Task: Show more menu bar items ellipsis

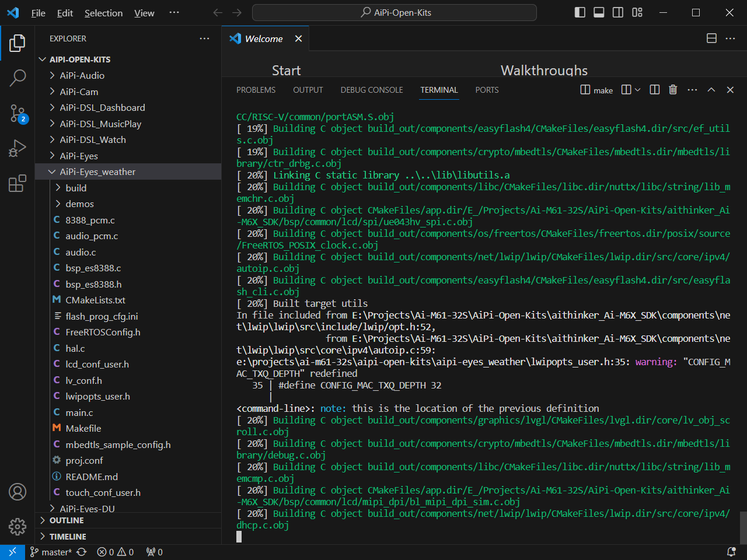Action: [174, 13]
